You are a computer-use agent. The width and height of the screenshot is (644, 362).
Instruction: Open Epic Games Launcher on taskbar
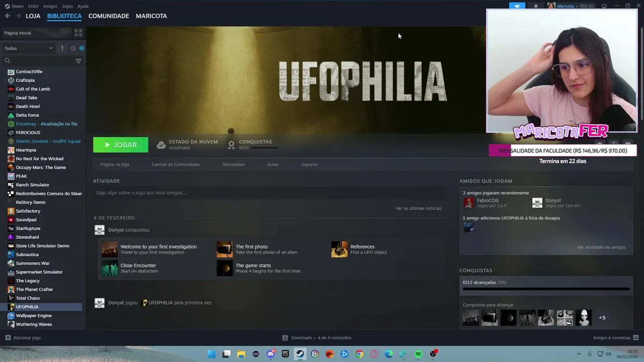pos(285,354)
